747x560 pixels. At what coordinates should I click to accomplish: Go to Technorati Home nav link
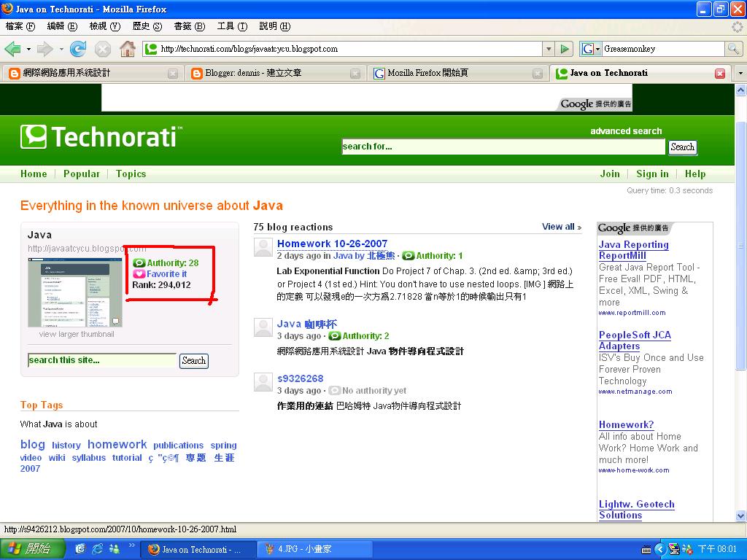(x=34, y=174)
